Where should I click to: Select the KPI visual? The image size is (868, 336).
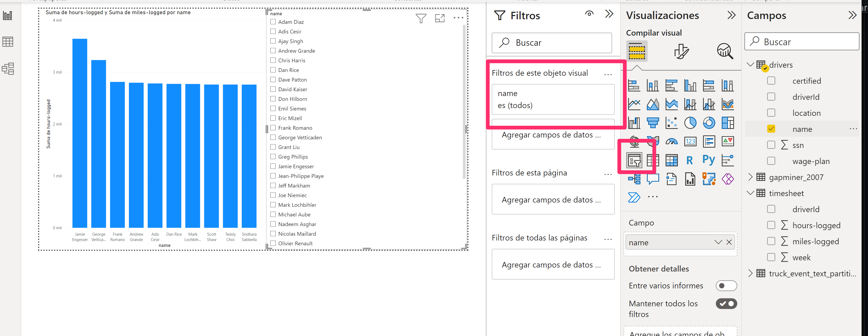(728, 142)
